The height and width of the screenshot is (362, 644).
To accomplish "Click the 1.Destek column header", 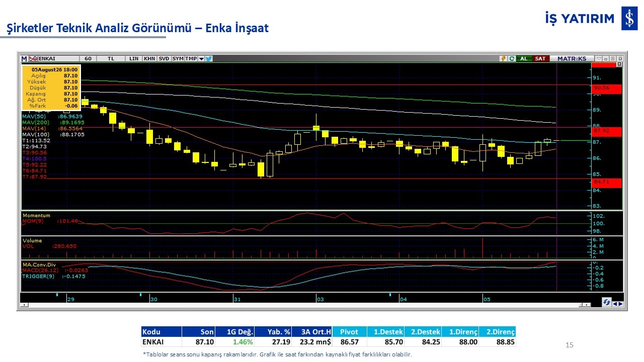I will [385, 332].
